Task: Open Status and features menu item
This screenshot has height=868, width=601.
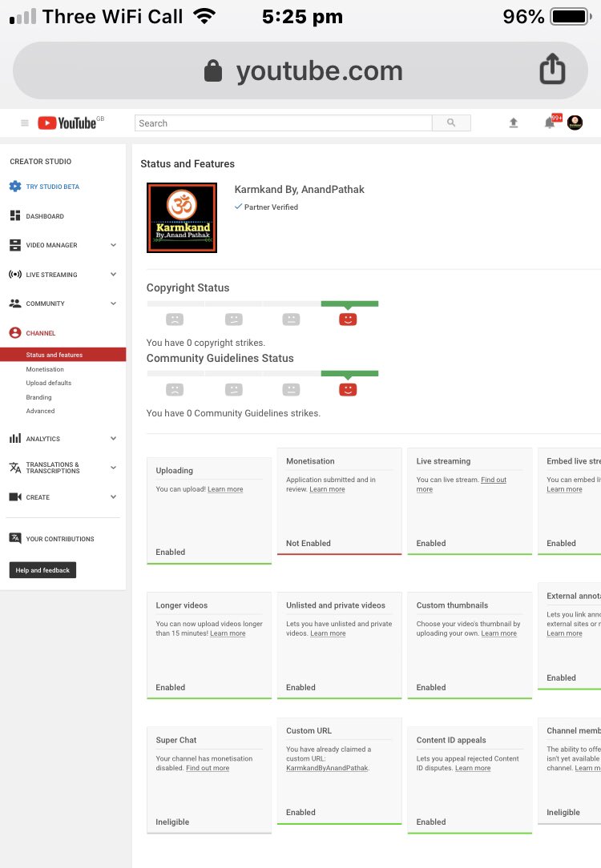Action: [x=63, y=355]
